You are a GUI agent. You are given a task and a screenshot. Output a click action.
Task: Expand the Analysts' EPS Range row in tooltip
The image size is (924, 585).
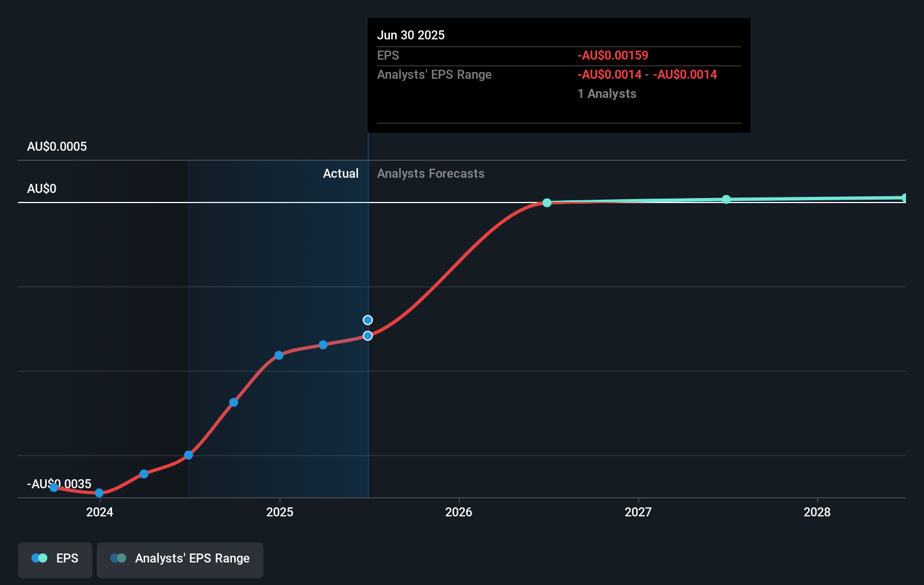[434, 74]
